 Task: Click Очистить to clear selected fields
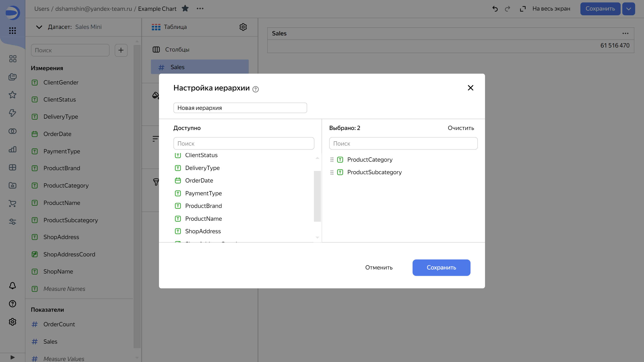[460, 128]
